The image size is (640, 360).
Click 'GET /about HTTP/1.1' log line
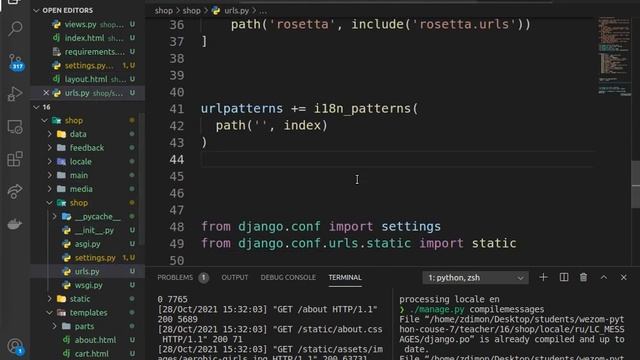325,309
